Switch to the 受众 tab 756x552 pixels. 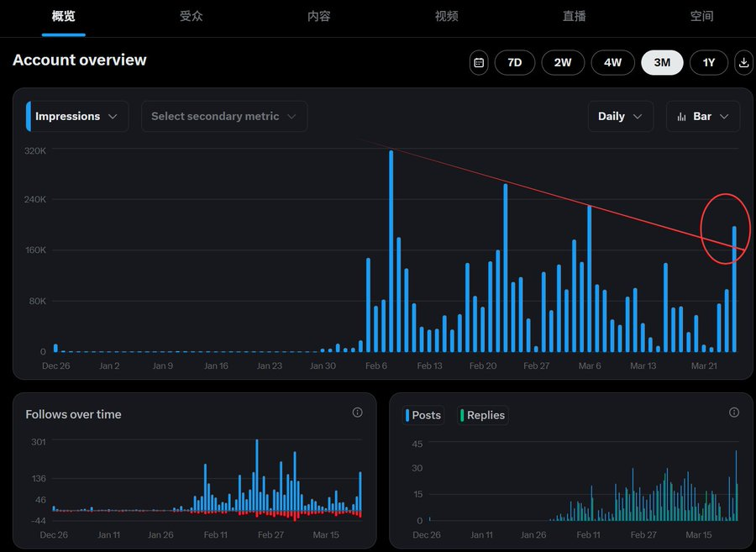pos(192,17)
